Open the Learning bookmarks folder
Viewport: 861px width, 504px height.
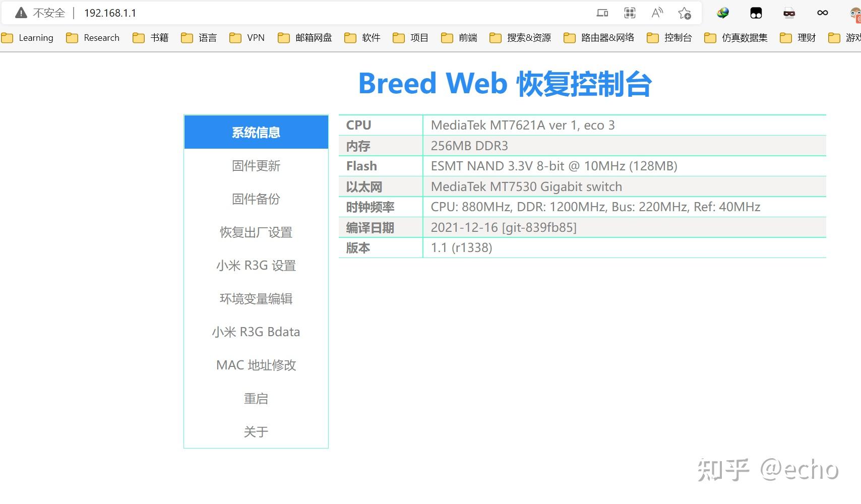[x=27, y=38]
